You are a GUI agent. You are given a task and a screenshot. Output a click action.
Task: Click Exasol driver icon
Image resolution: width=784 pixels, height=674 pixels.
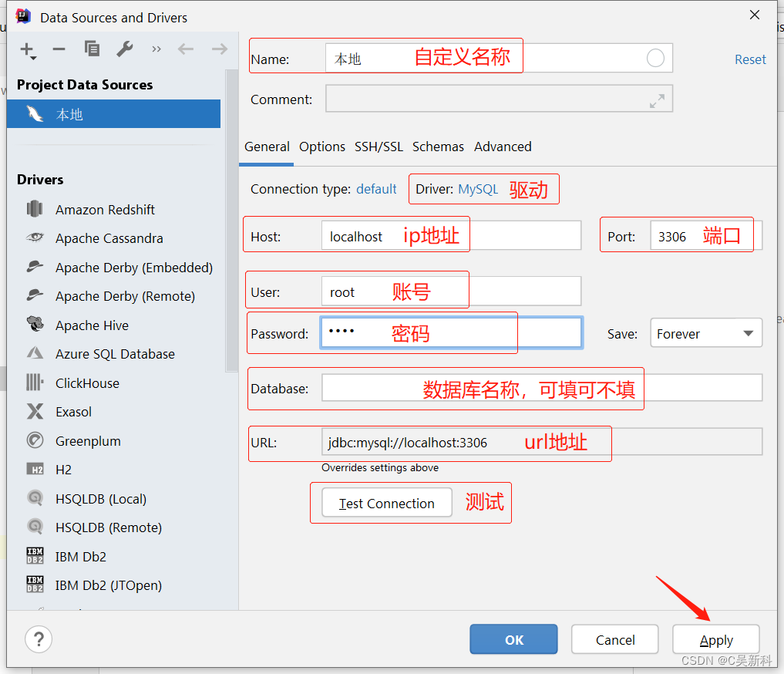click(35, 411)
